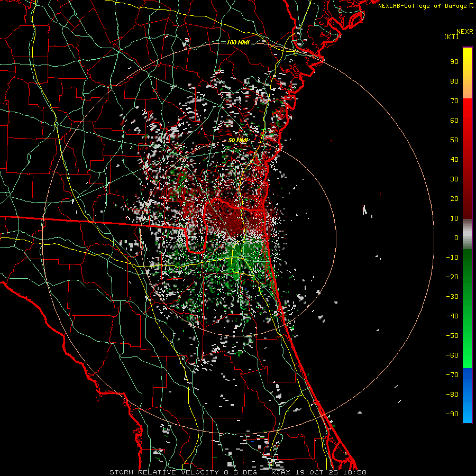This screenshot has width=476, height=476.
Task: Click the -20 value on the velocity scale
Action: pyautogui.click(x=452, y=277)
